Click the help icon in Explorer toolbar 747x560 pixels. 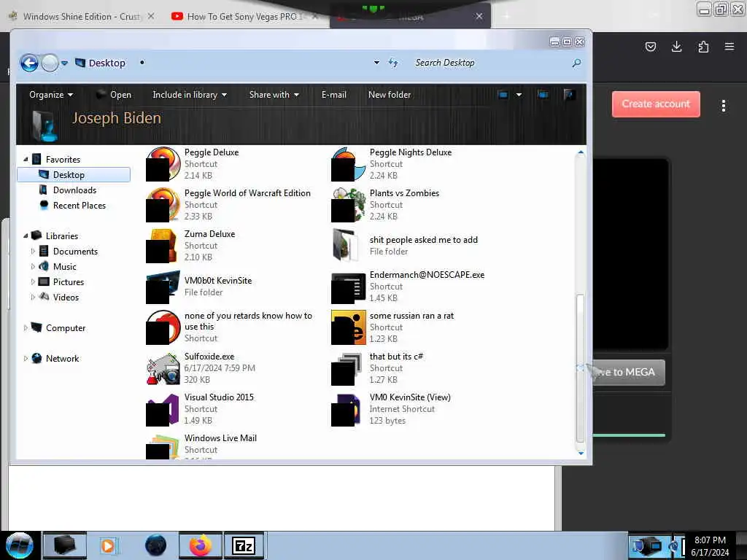pos(569,95)
